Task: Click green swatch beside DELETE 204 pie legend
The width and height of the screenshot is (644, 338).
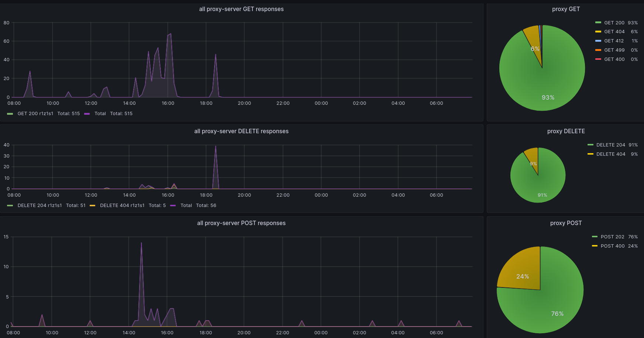Action: 590,145
